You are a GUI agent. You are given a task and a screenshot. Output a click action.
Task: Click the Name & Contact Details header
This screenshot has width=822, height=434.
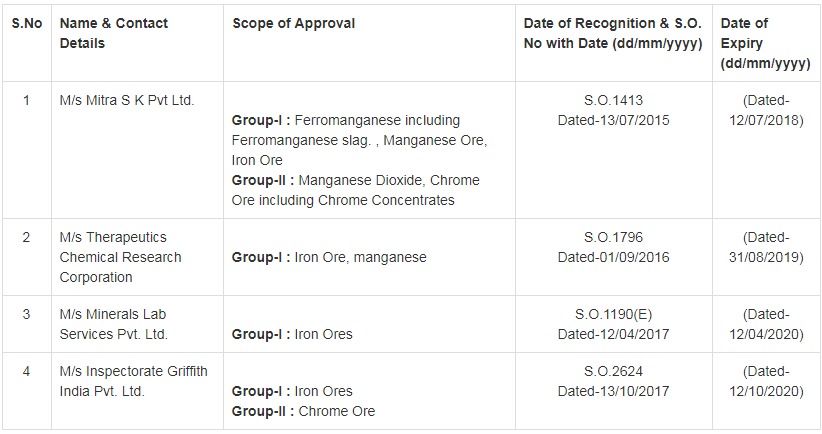[114, 33]
